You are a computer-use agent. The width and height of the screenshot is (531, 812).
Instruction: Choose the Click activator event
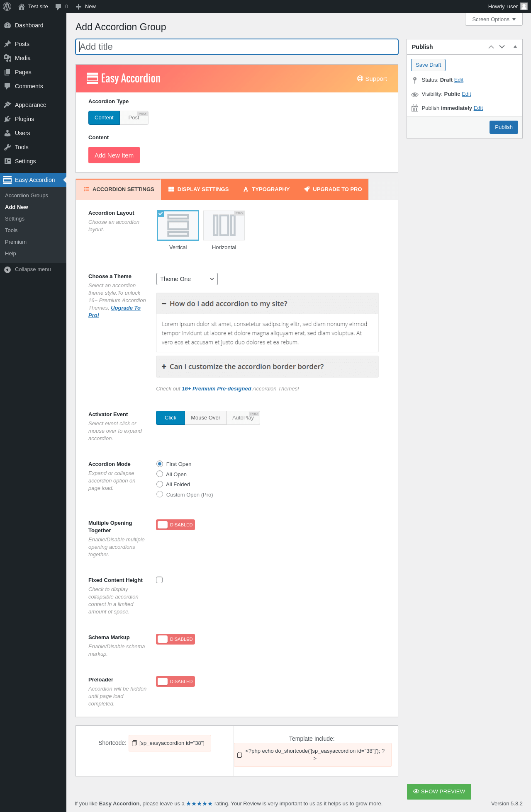click(x=171, y=418)
